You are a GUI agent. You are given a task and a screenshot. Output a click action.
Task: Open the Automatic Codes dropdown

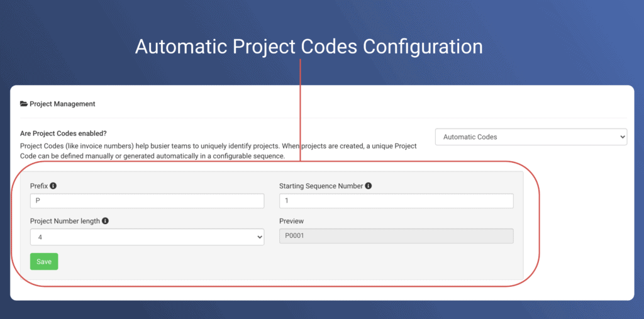point(530,137)
